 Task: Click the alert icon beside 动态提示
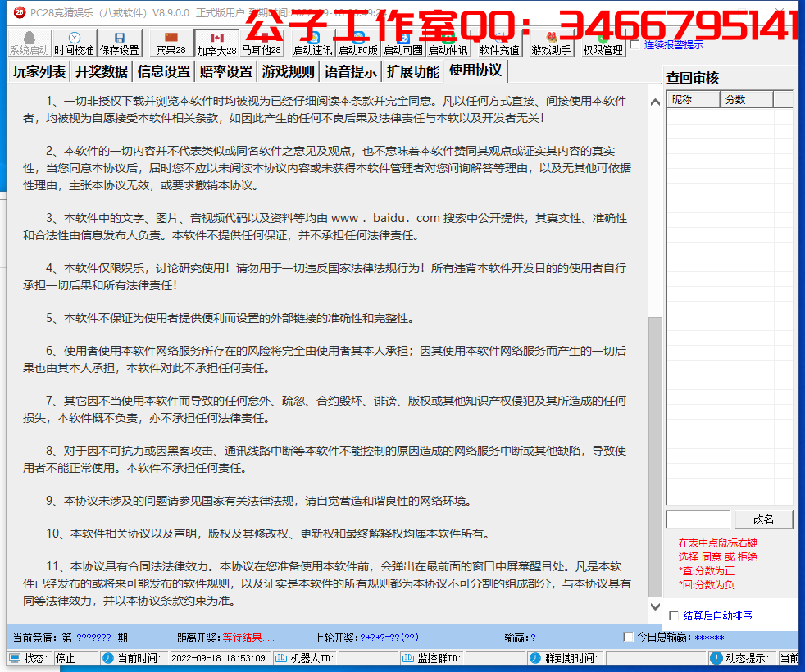coord(716,658)
